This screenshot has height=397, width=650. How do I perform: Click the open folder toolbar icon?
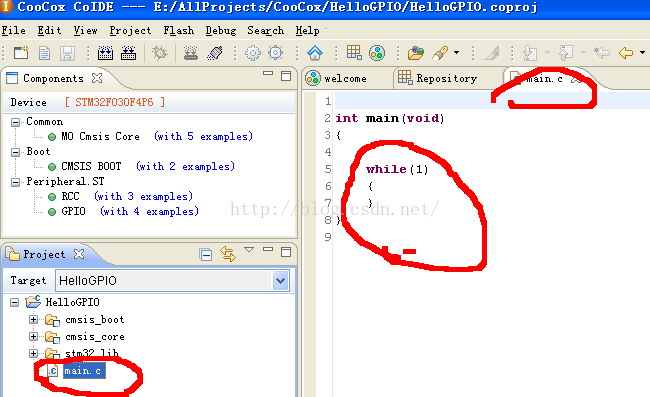tap(416, 53)
